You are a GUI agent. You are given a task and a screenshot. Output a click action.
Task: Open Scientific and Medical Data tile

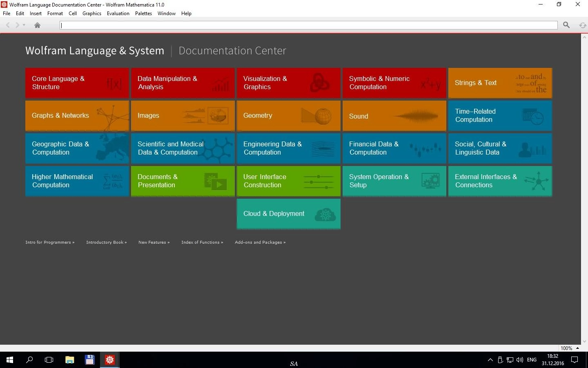[x=183, y=148]
